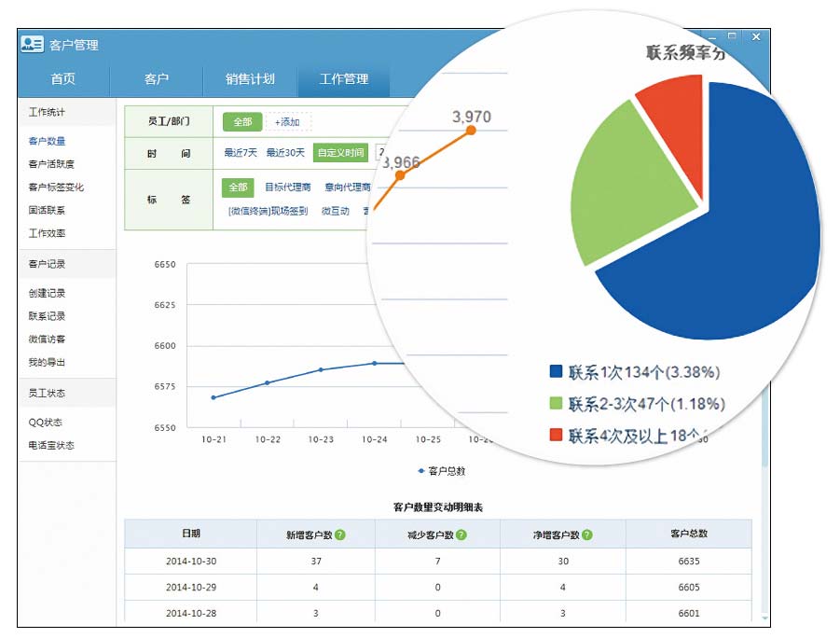Image resolution: width=840 pixels, height=638 pixels.
Task: Click the 6601 customer total cell
Action: point(689,614)
